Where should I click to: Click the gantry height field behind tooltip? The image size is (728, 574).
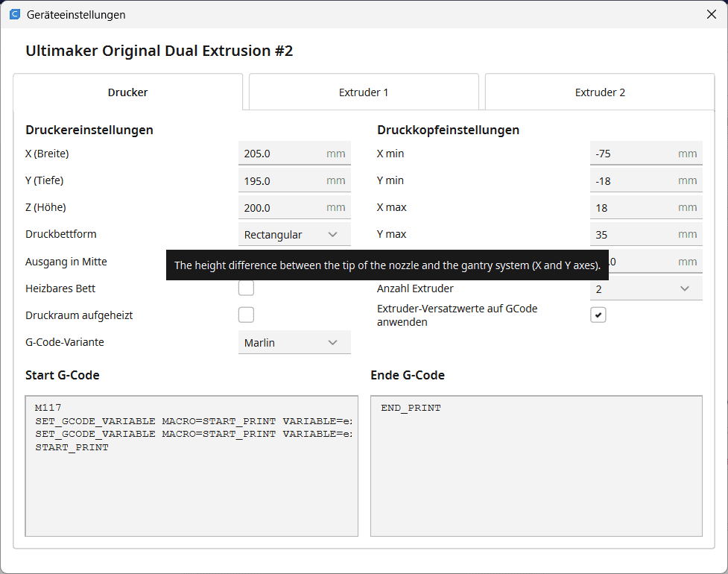point(656,262)
